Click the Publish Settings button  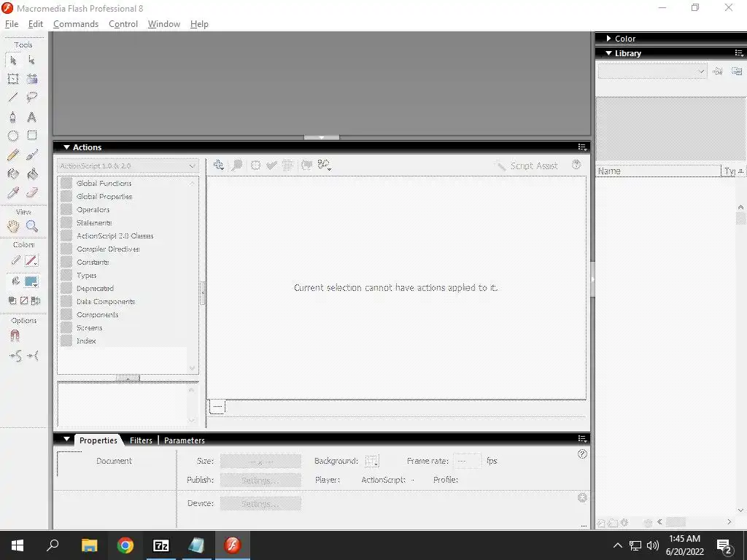coord(260,480)
